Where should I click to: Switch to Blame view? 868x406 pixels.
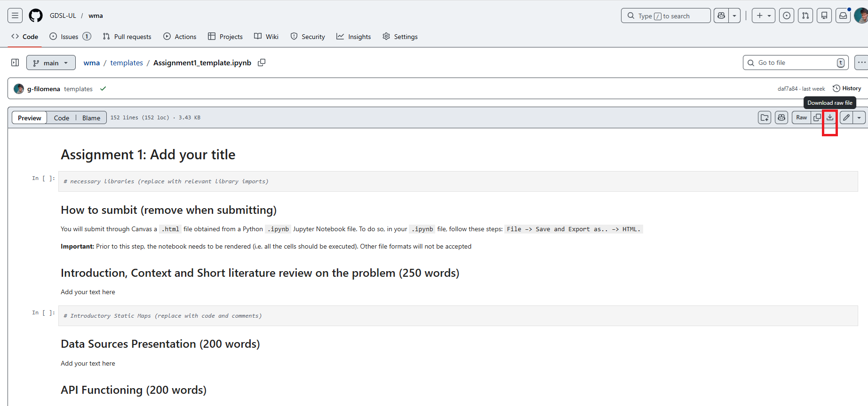pos(91,118)
